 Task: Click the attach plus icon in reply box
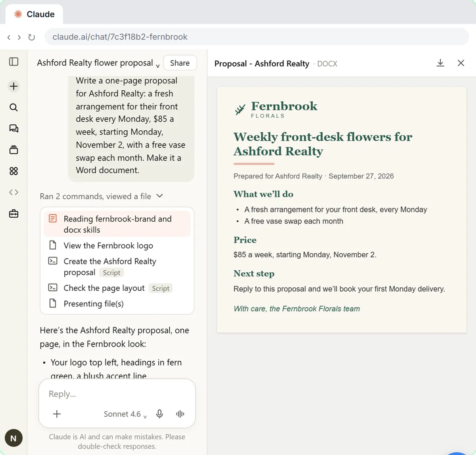coord(57,414)
